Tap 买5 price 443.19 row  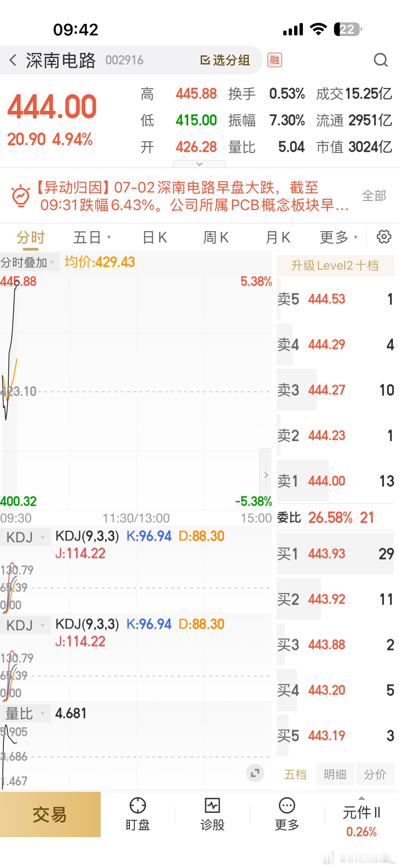click(335, 735)
